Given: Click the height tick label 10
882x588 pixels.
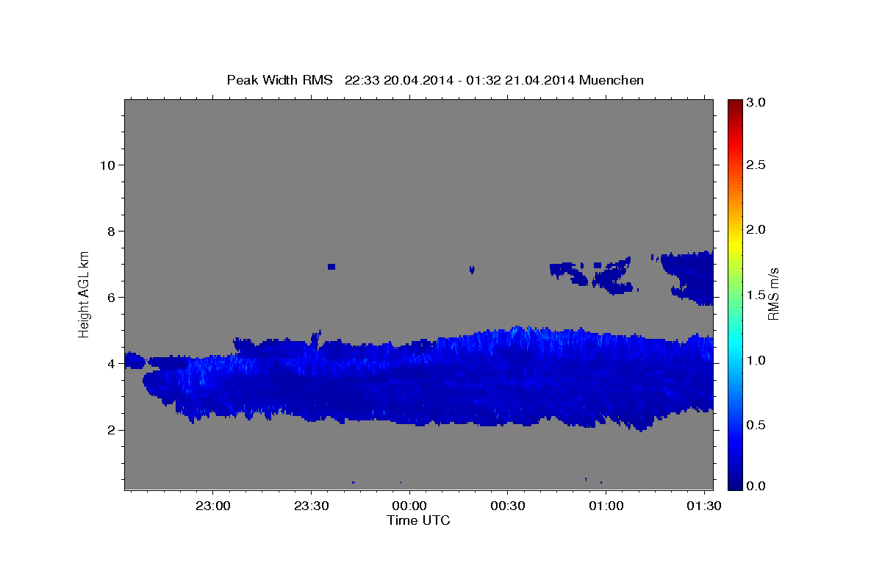Looking at the screenshot, I should pos(107,165).
